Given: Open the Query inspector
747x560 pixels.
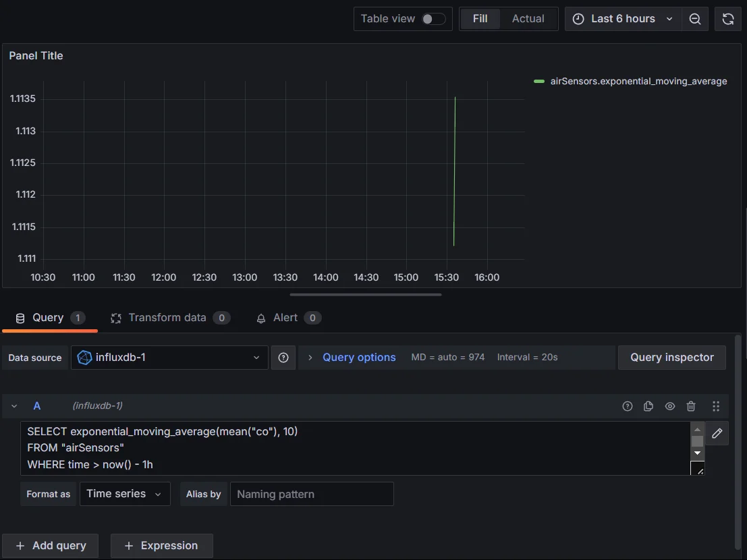Looking at the screenshot, I should tap(671, 357).
